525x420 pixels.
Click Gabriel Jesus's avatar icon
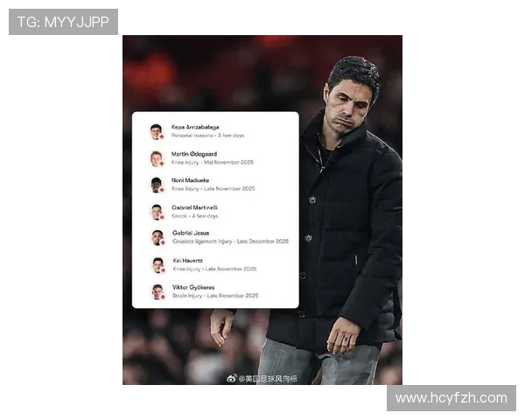[x=157, y=237]
